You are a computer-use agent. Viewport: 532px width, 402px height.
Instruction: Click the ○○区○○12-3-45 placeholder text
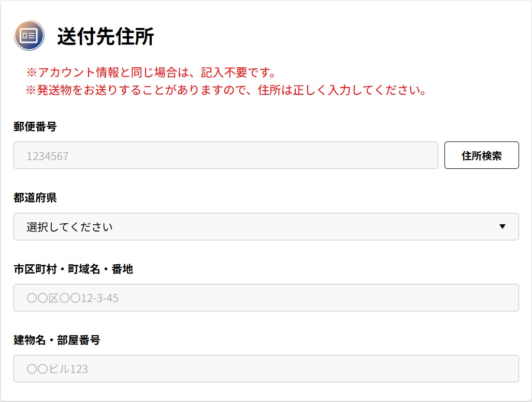click(x=72, y=298)
